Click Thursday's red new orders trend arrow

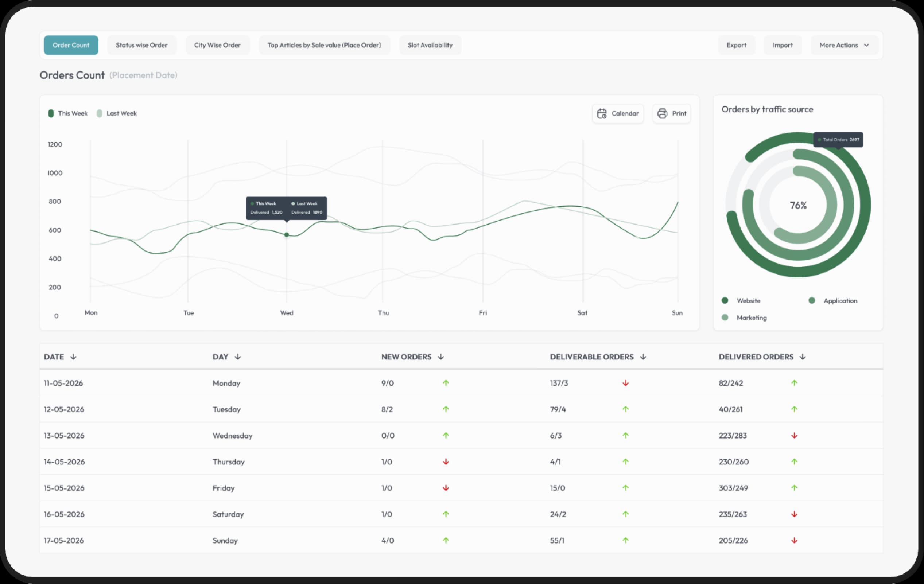(446, 462)
